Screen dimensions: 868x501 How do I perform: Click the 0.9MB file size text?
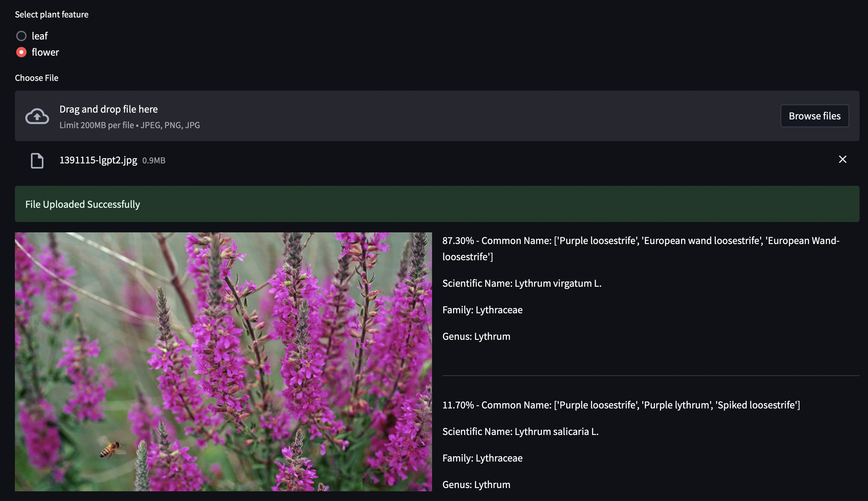click(x=154, y=160)
